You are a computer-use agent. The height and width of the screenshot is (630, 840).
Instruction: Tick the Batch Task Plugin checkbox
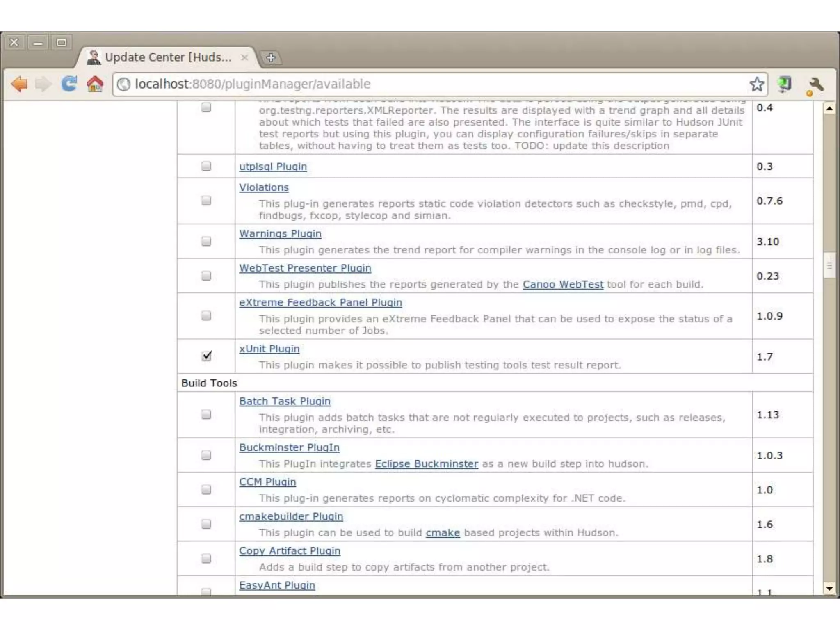coord(206,414)
